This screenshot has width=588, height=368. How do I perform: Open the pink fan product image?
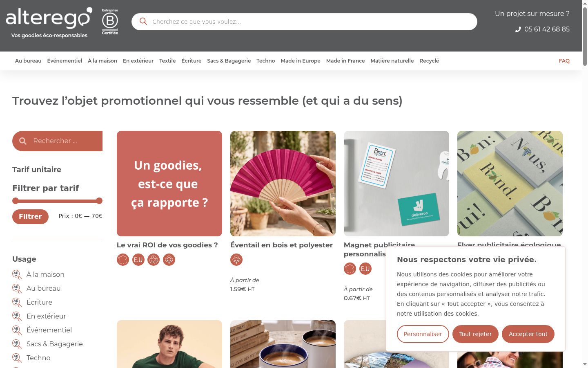[x=283, y=184]
